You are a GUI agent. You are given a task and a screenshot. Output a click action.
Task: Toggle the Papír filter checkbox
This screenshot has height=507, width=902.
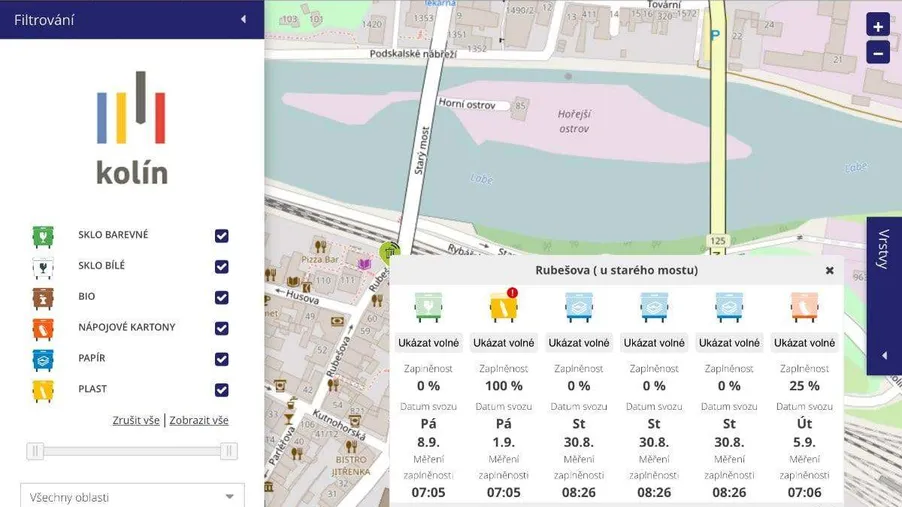222,359
